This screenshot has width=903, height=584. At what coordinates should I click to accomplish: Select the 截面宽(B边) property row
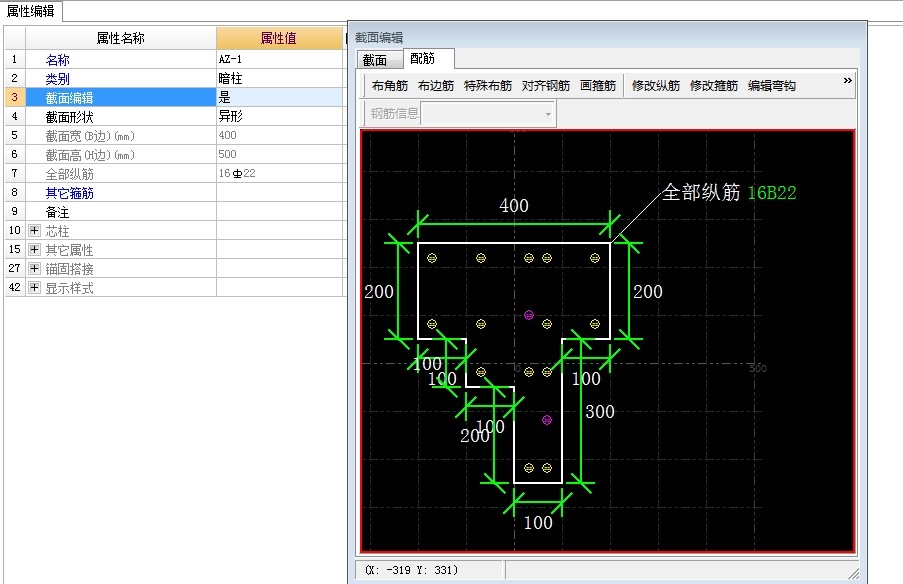[173, 135]
